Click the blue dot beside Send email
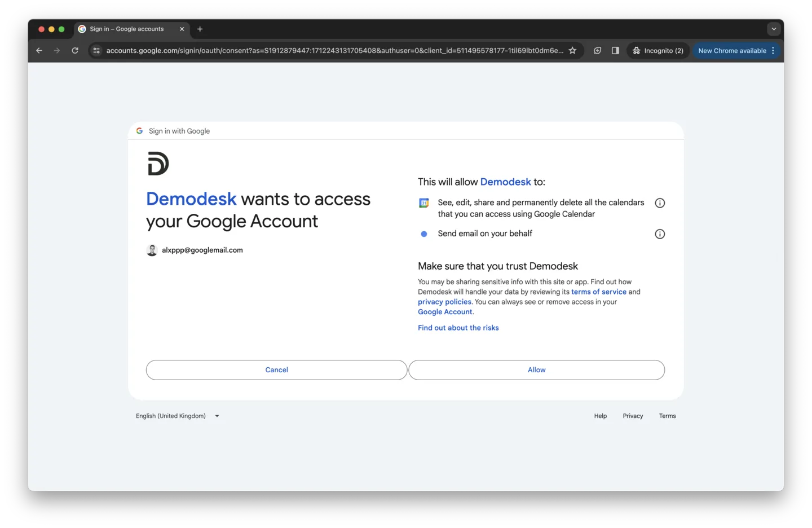 (424, 234)
